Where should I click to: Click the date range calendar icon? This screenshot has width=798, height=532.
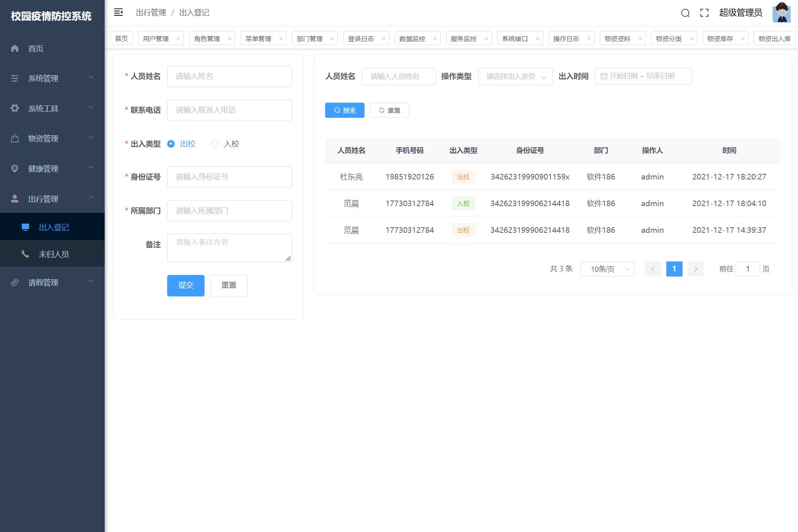click(604, 76)
